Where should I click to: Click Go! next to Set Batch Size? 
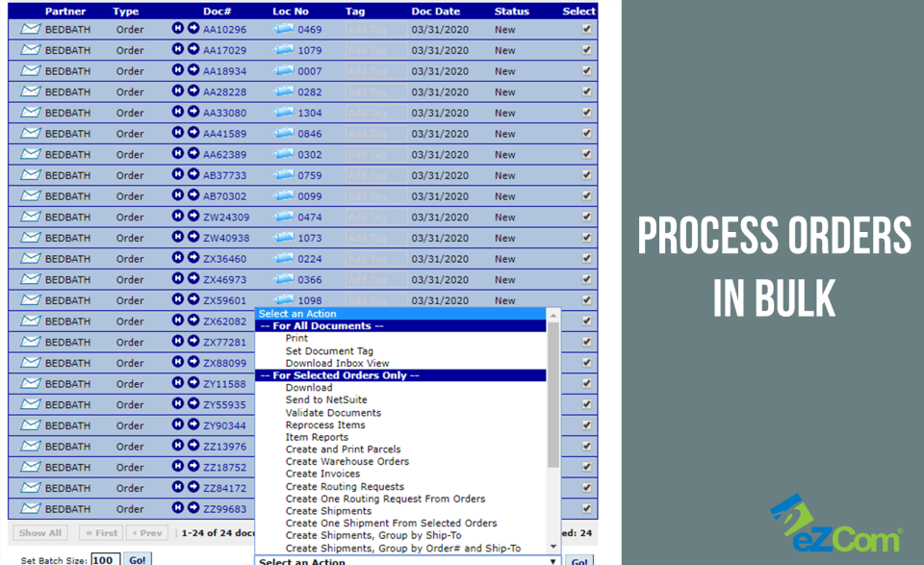tap(138, 559)
